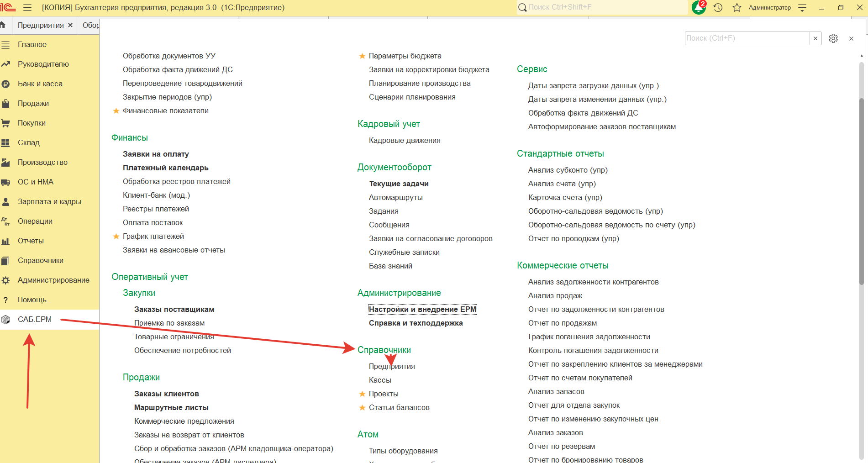This screenshot has height=463, width=868.
Task: Open Текущие задачи
Action: 399,184
